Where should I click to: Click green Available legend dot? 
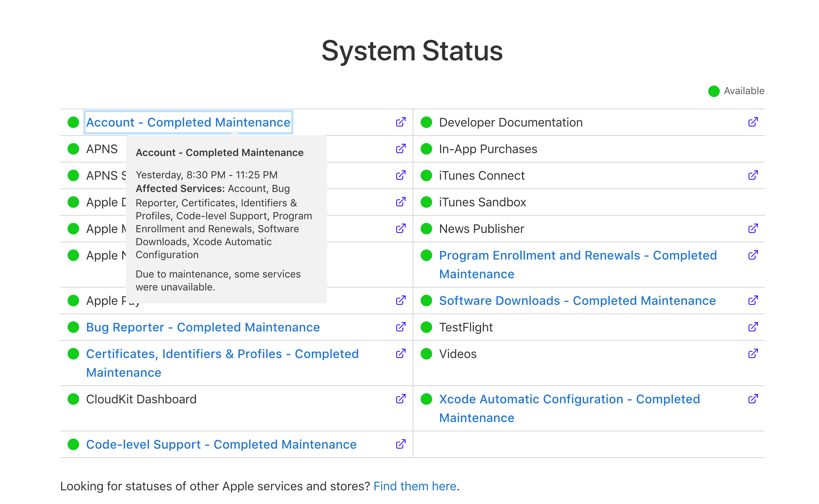pos(714,91)
